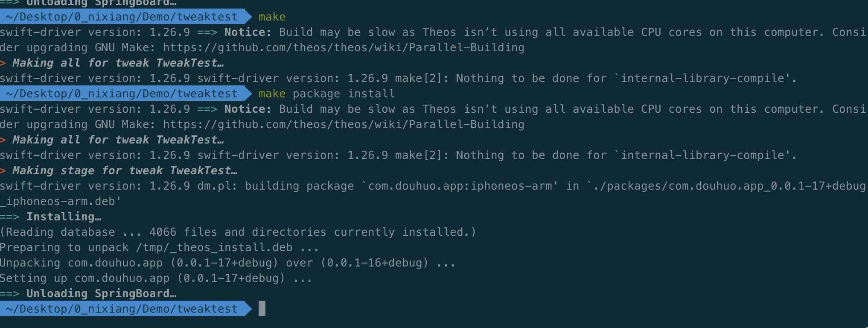Click "Unloading SpringBoard…" above the final prompt

(101, 293)
